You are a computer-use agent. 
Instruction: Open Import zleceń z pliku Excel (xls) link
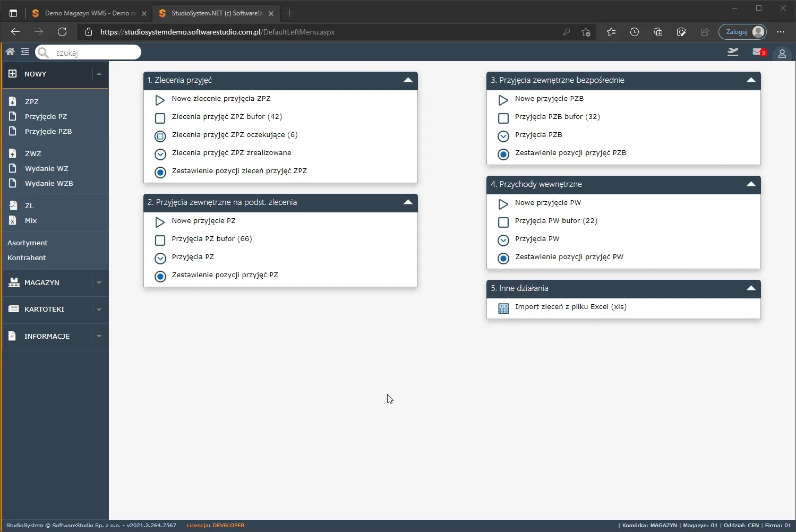tap(571, 307)
